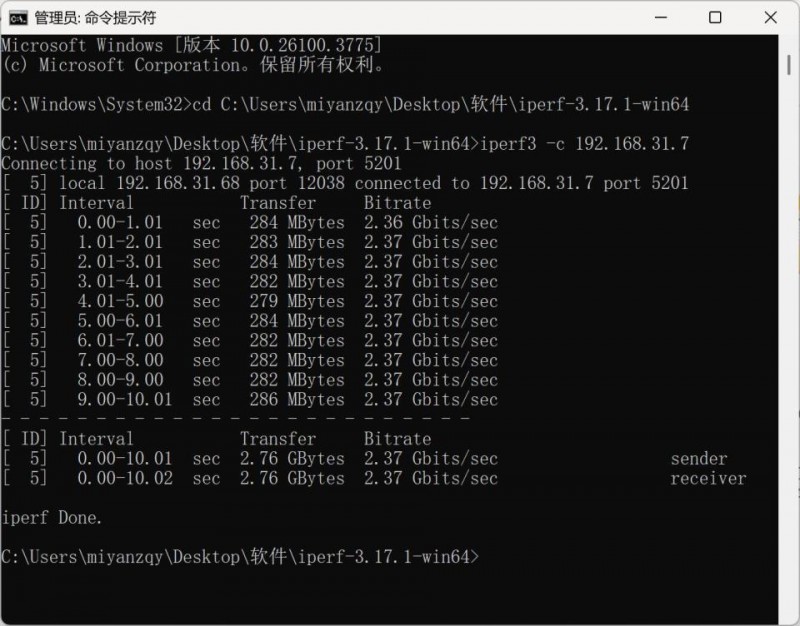The height and width of the screenshot is (626, 800).
Task: Click the final command prompt input line
Action: point(240,557)
